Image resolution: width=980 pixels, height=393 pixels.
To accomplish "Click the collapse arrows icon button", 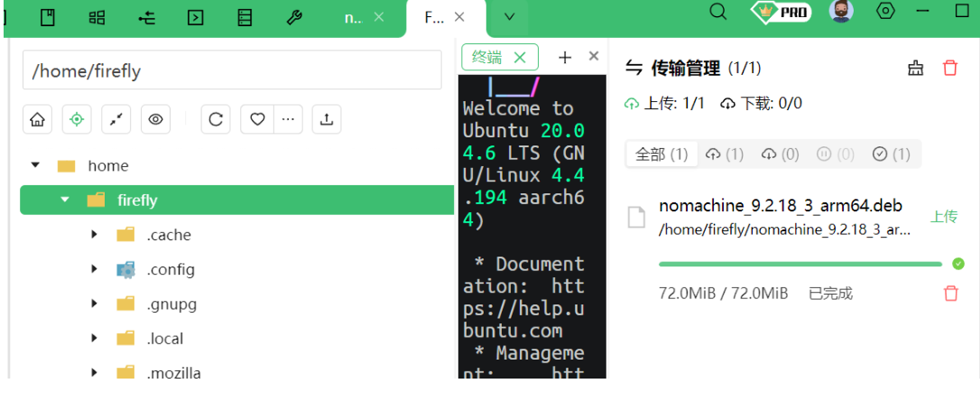I will [x=116, y=119].
